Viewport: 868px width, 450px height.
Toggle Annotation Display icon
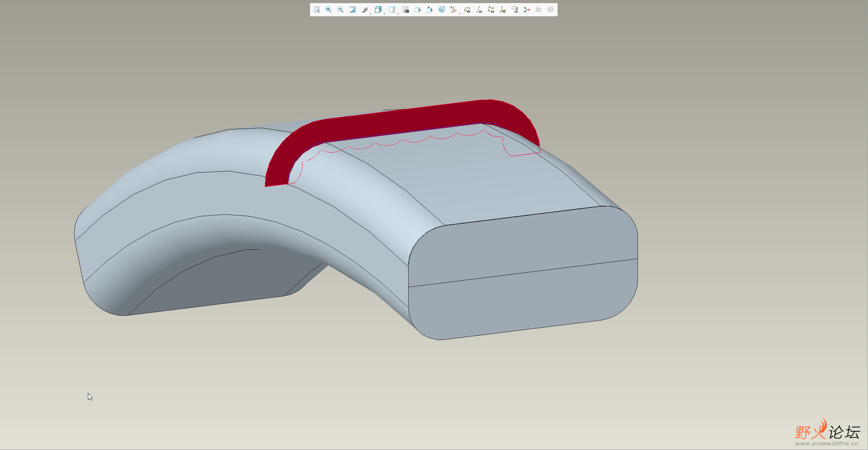click(x=515, y=10)
